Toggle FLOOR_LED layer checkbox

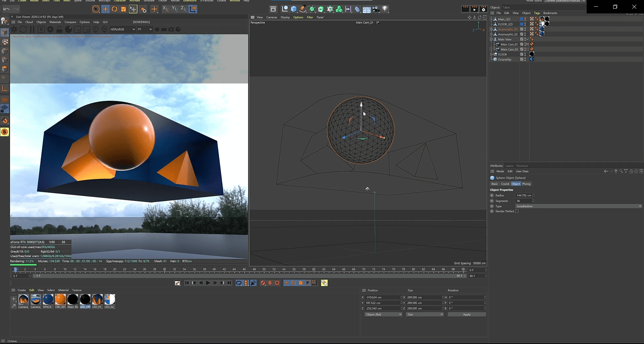(x=522, y=24)
